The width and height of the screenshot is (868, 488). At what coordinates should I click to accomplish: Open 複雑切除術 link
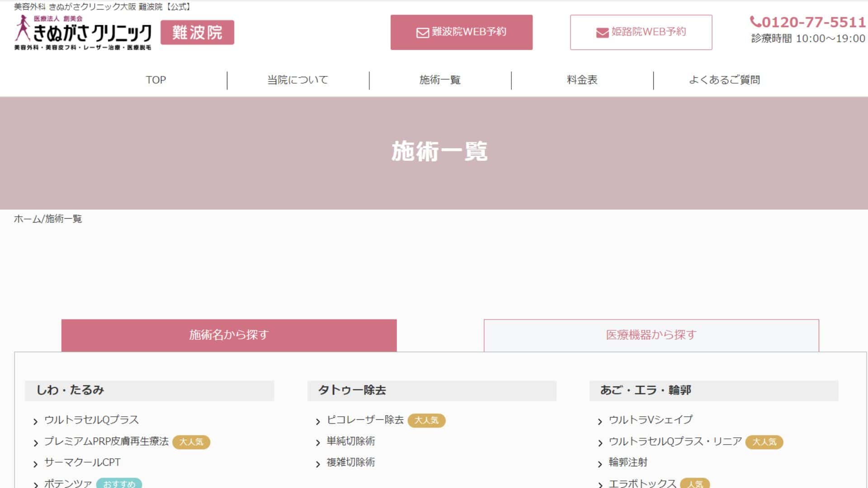[351, 462]
